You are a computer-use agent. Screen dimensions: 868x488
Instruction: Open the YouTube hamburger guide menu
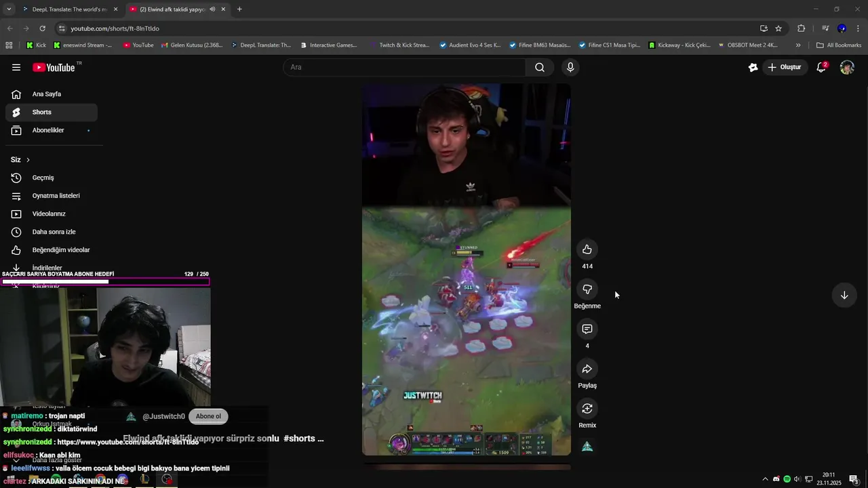point(16,67)
